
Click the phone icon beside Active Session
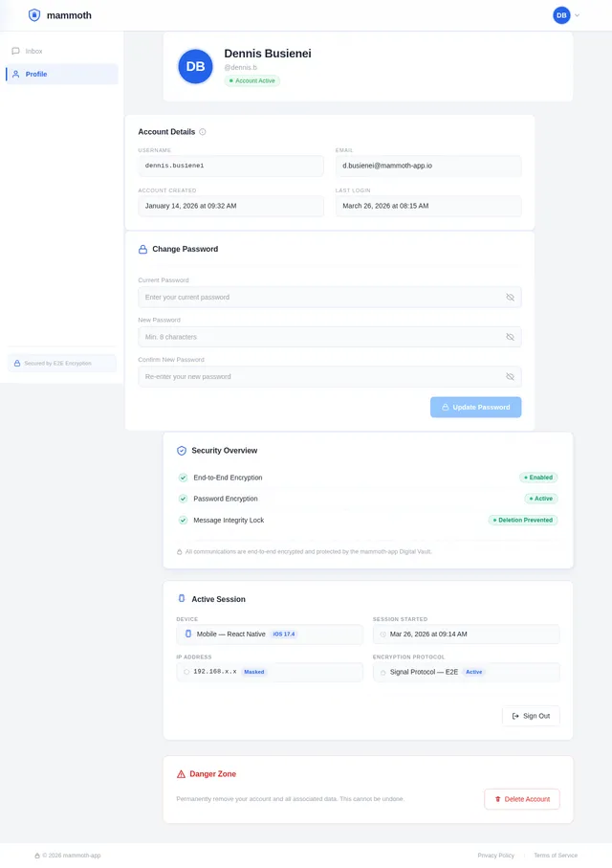[x=182, y=599]
